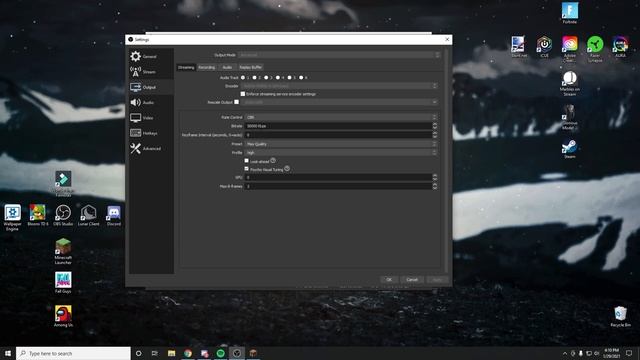The width and height of the screenshot is (640, 360).
Task: Open the Steam desktop shortcut
Action: click(569, 149)
